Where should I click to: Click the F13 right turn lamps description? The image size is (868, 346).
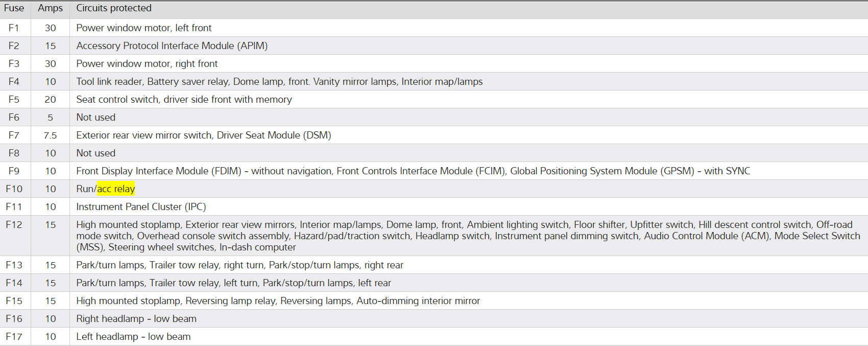point(239,265)
